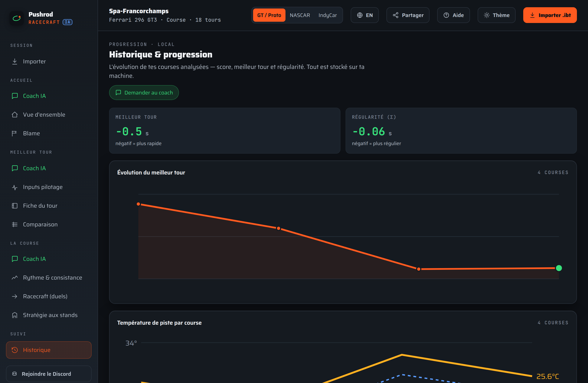Viewport: 588px width, 383px height.
Task: Click the 25.6°C temperature label
Action: [548, 376]
